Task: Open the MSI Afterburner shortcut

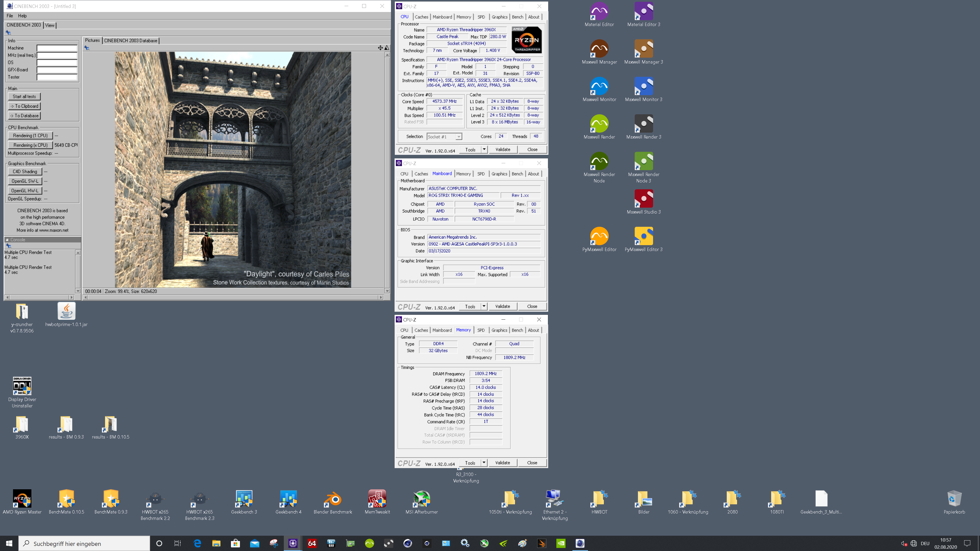Action: (422, 502)
